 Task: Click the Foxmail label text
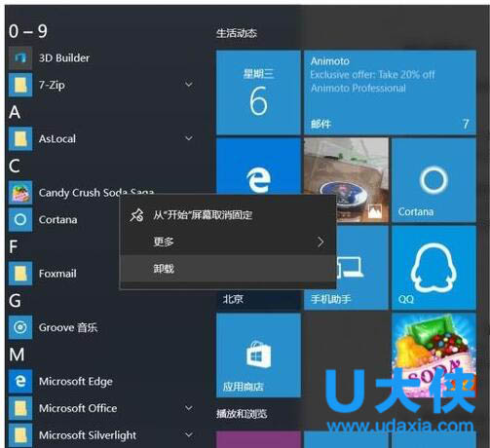pyautogui.click(x=57, y=274)
